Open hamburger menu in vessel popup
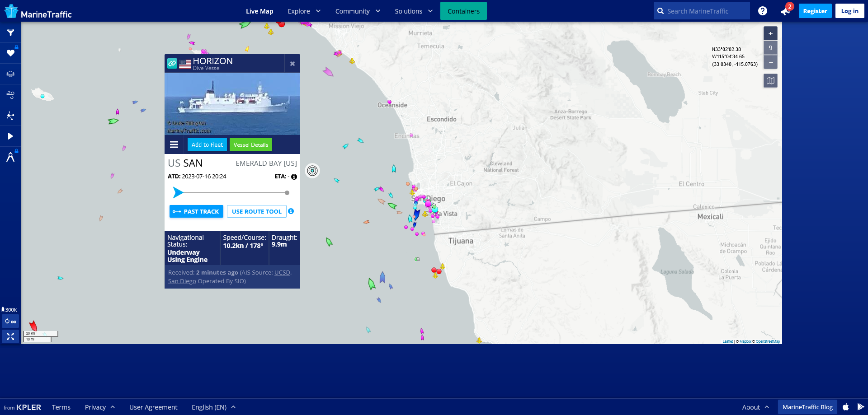The width and height of the screenshot is (868, 415). pos(174,145)
